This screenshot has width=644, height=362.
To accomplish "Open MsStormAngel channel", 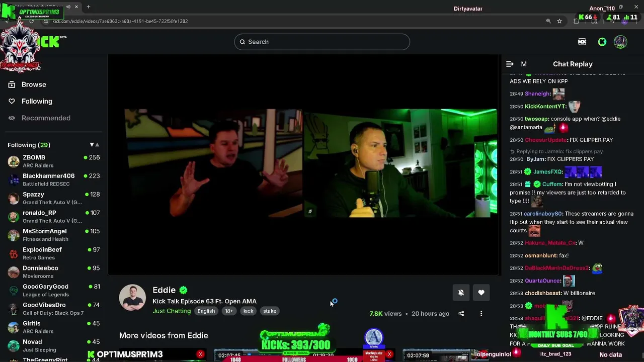I will [x=53, y=235].
